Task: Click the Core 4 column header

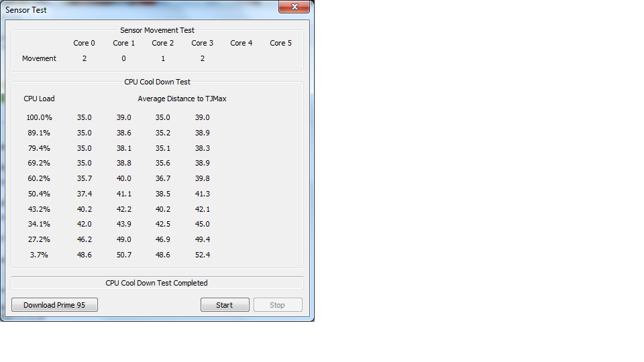Action: point(241,43)
